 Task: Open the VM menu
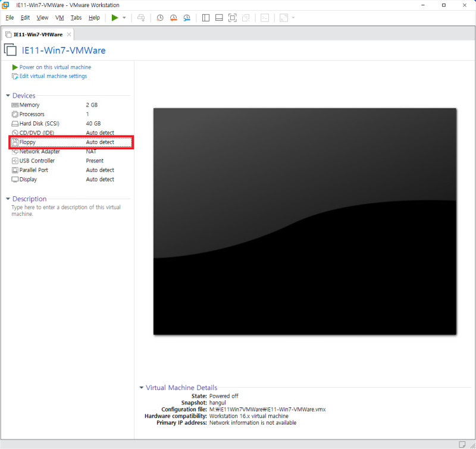click(59, 17)
